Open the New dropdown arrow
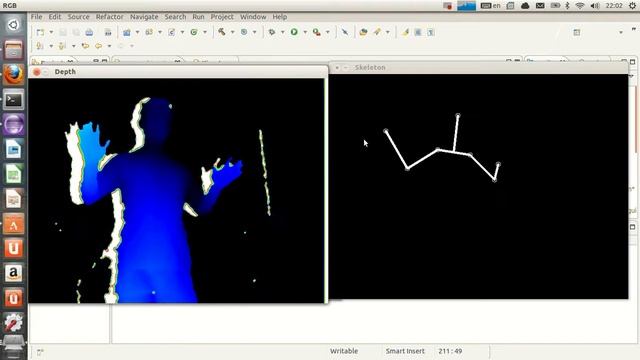This screenshot has height=360, width=640. click(x=51, y=32)
